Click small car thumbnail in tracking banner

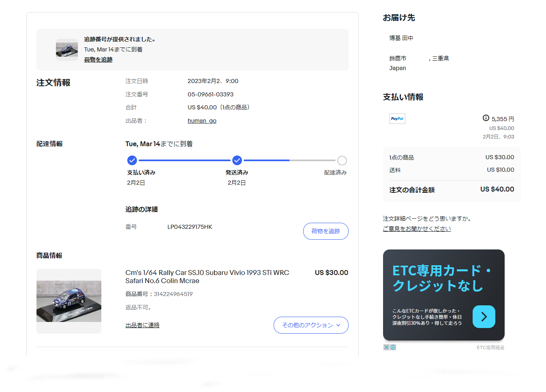(67, 50)
